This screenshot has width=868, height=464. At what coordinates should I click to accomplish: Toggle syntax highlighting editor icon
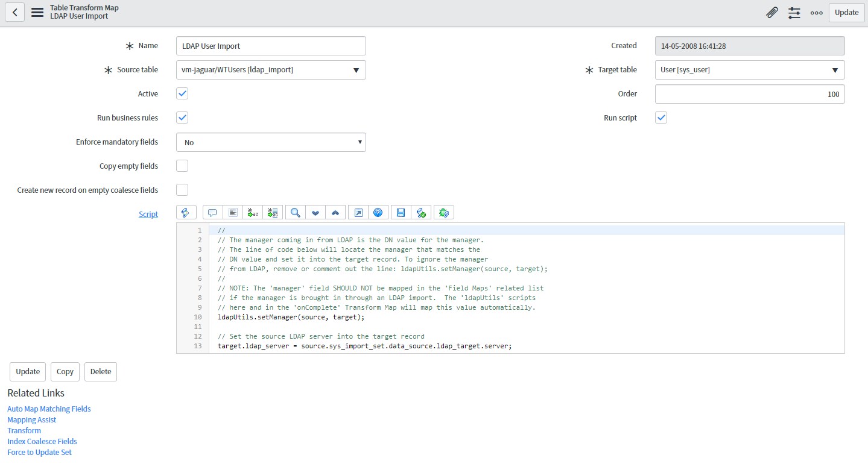pos(186,212)
